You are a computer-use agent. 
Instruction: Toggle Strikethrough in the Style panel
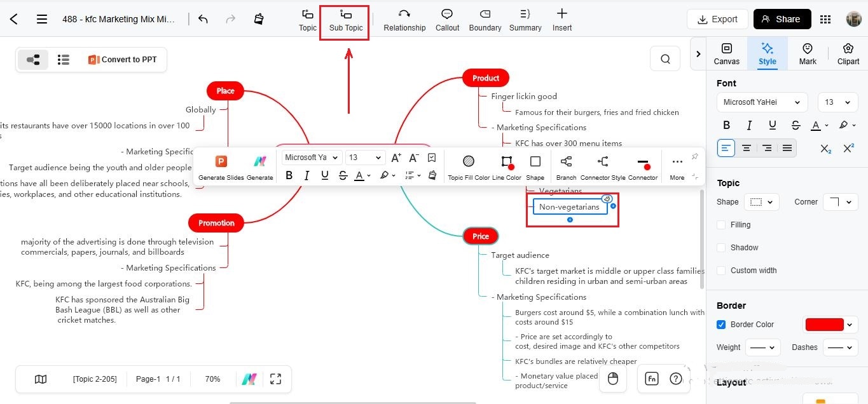[795, 125]
